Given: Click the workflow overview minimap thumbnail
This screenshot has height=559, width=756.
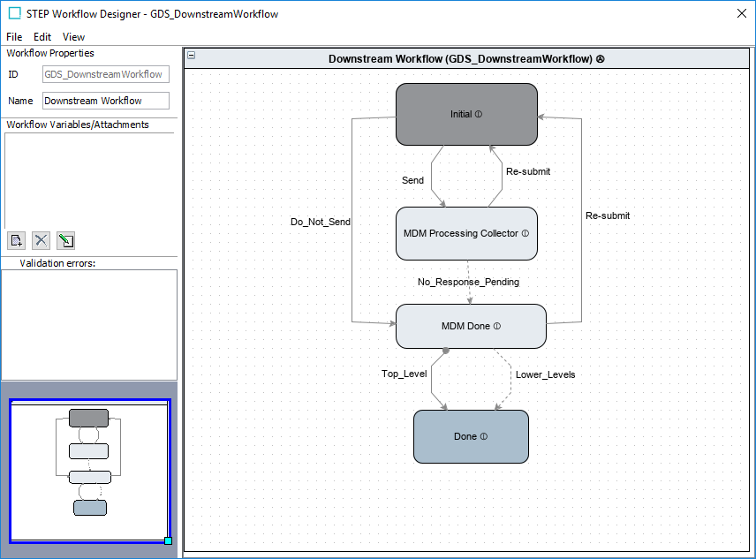Looking at the screenshot, I should click(89, 471).
